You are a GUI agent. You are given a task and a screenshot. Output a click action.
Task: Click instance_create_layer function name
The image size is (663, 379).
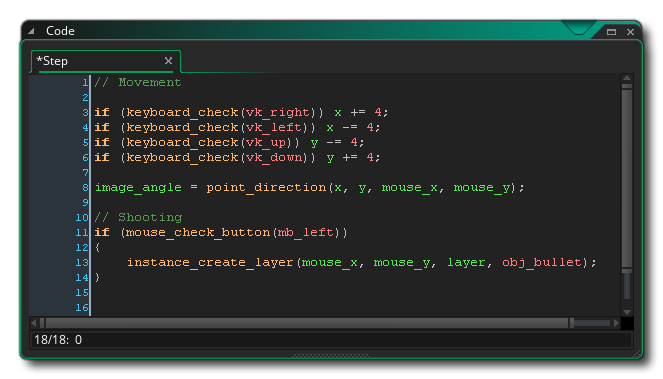(x=210, y=263)
